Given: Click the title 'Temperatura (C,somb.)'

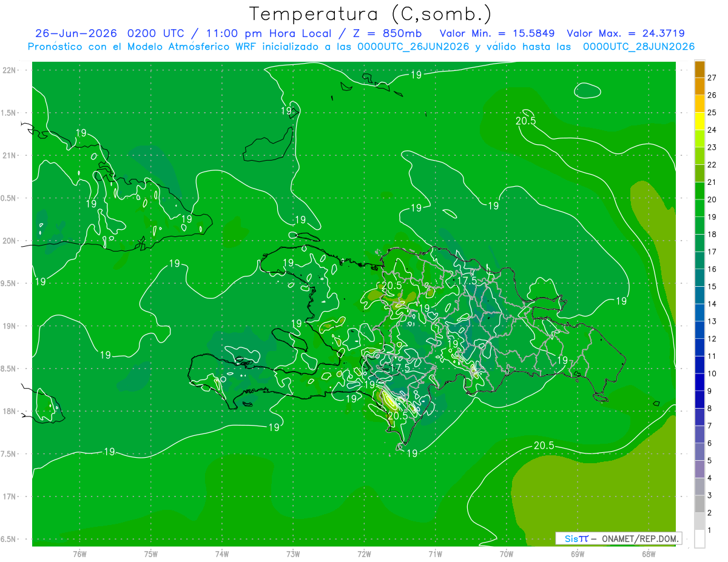Looking at the screenshot, I should coord(371,14).
